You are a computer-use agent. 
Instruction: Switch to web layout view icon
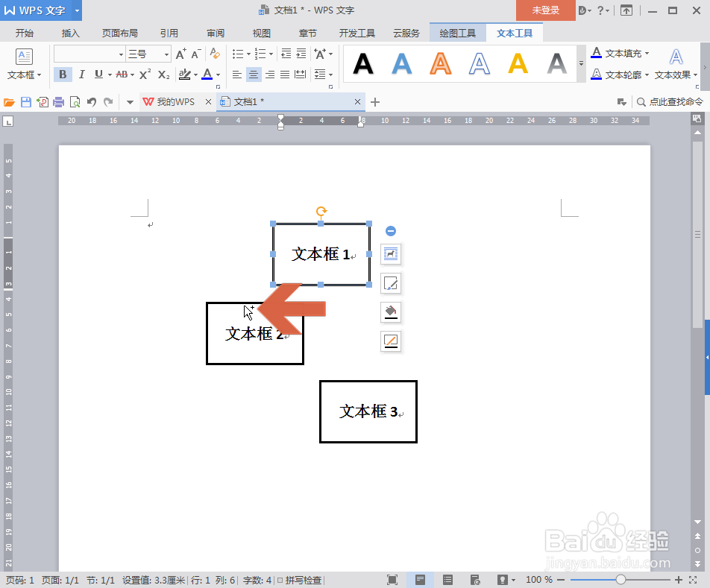click(x=475, y=580)
